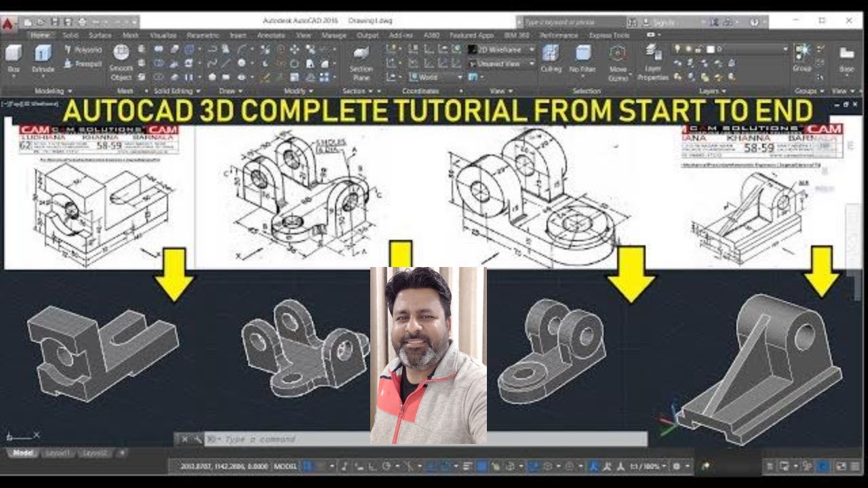Viewport: 868px width, 488px height.
Task: Click the Box solid tool
Action: (14, 59)
